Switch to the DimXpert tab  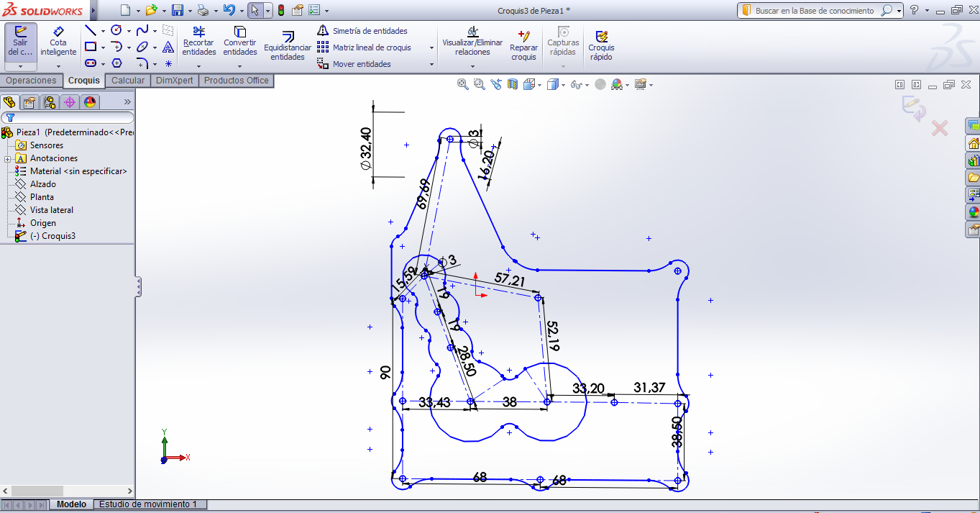click(175, 81)
